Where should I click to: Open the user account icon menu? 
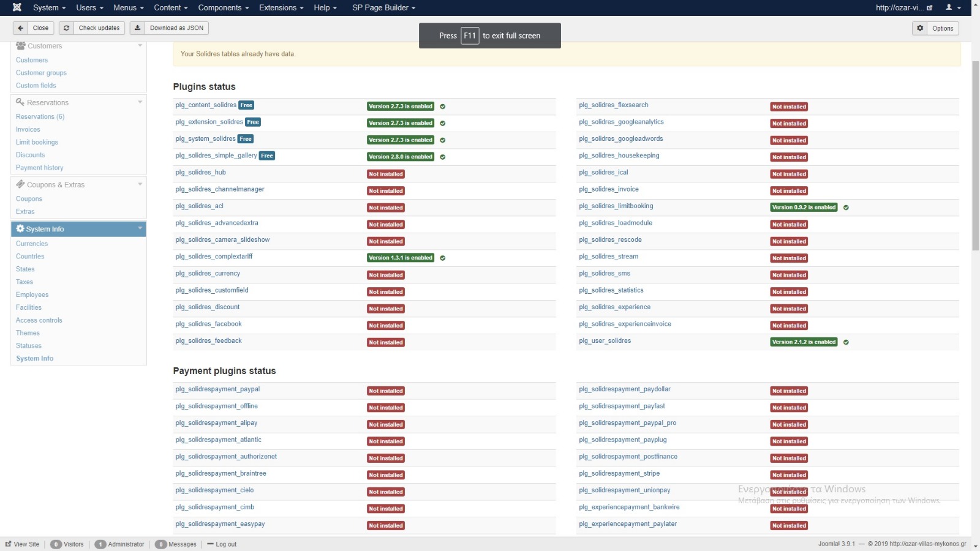[953, 7]
